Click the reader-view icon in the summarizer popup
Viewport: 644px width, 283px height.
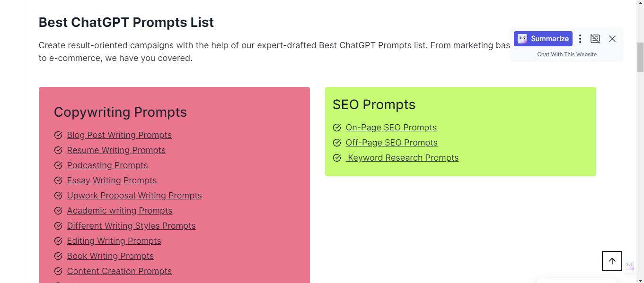pyautogui.click(x=595, y=38)
